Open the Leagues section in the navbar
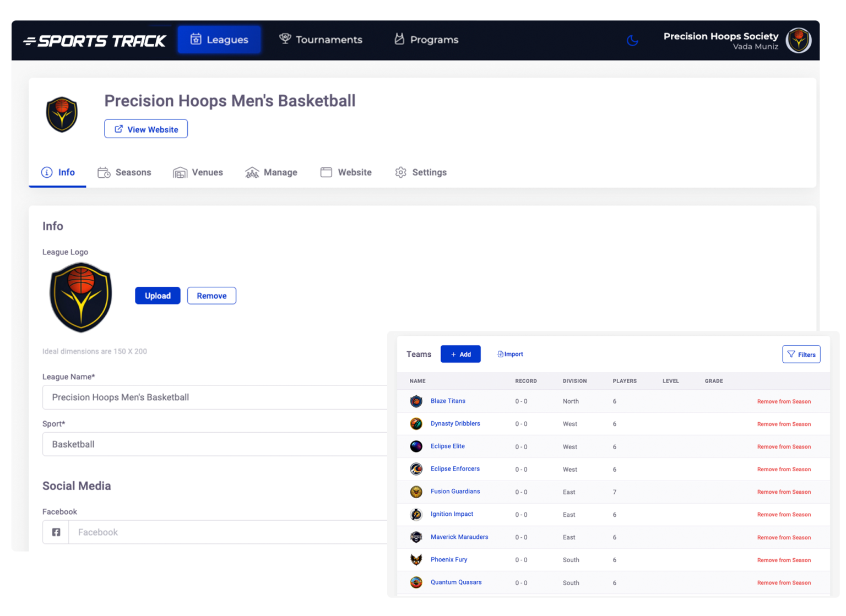Screen dimensions: 846x616 [x=219, y=39]
